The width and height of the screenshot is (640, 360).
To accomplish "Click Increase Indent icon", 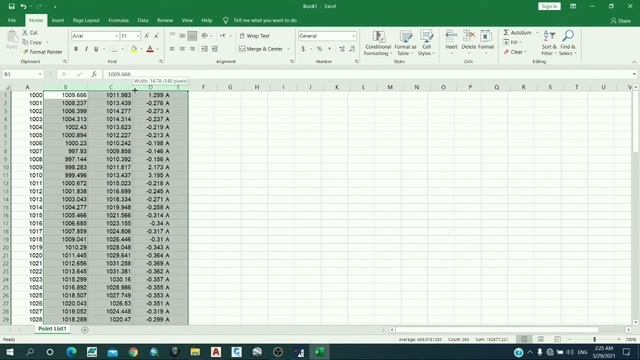I will point(215,49).
